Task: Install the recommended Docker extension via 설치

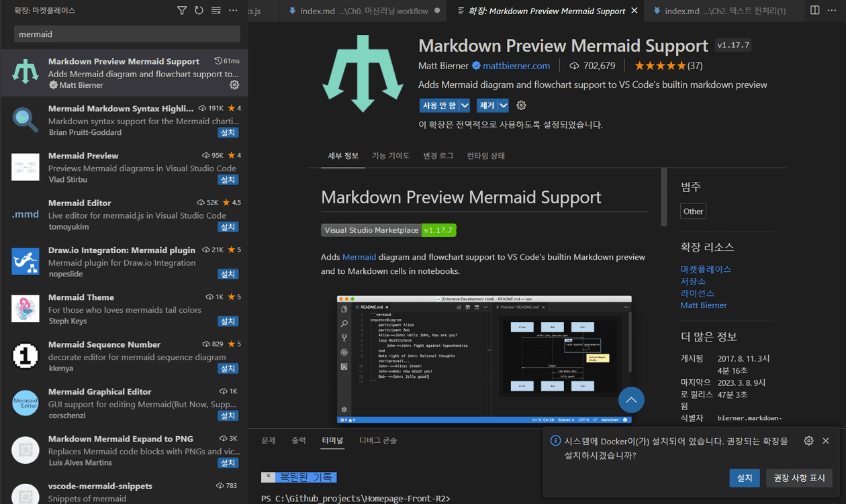Action: pyautogui.click(x=744, y=478)
